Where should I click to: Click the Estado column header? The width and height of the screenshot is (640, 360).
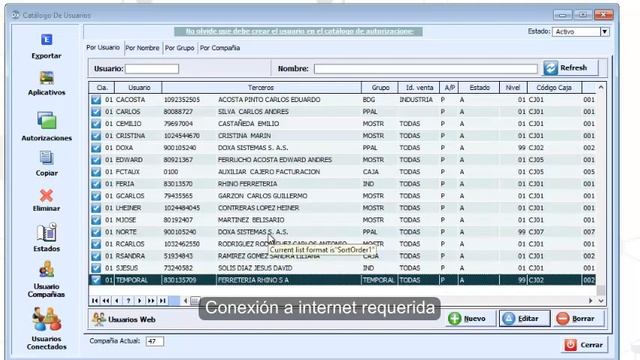479,87
